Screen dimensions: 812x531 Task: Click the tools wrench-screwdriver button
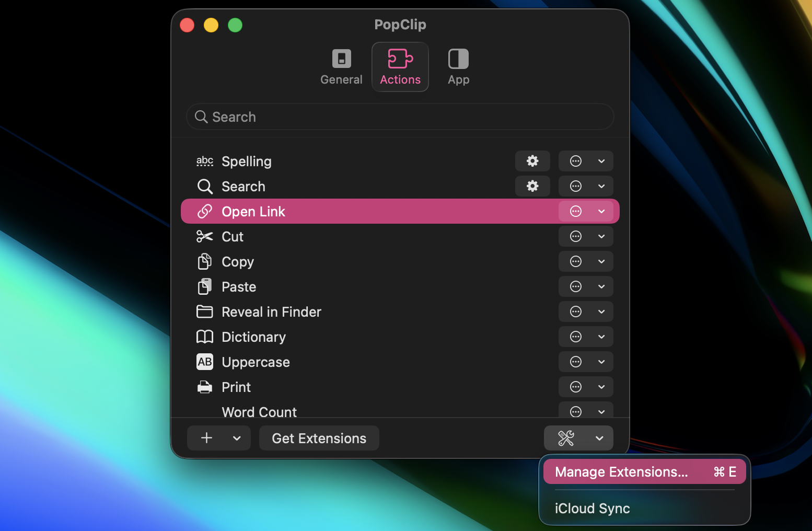(x=566, y=438)
